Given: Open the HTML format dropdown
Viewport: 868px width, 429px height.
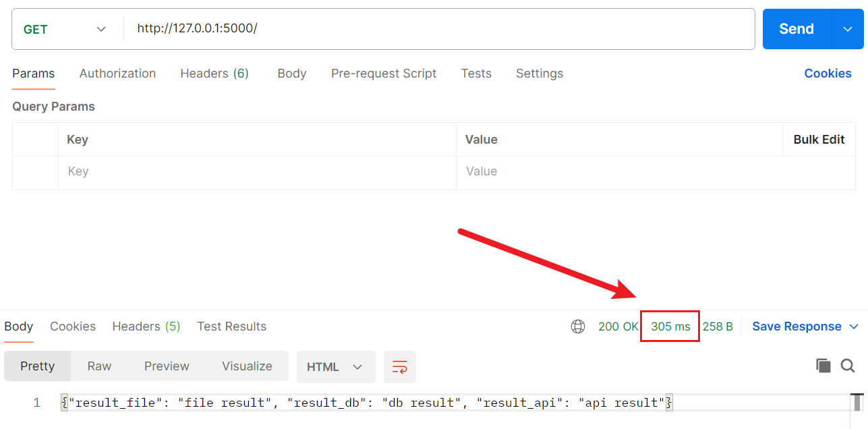Looking at the screenshot, I should pyautogui.click(x=336, y=367).
